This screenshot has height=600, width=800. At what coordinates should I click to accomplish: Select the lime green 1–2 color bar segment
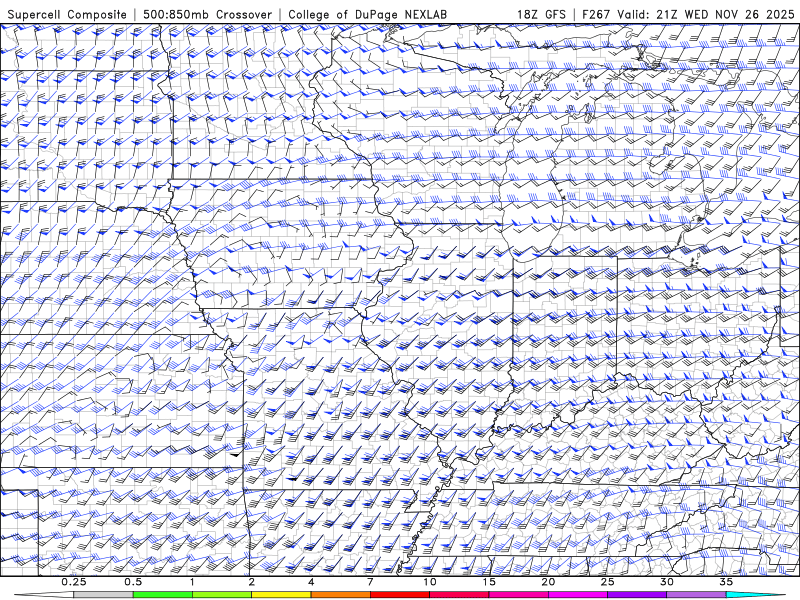click(x=221, y=595)
